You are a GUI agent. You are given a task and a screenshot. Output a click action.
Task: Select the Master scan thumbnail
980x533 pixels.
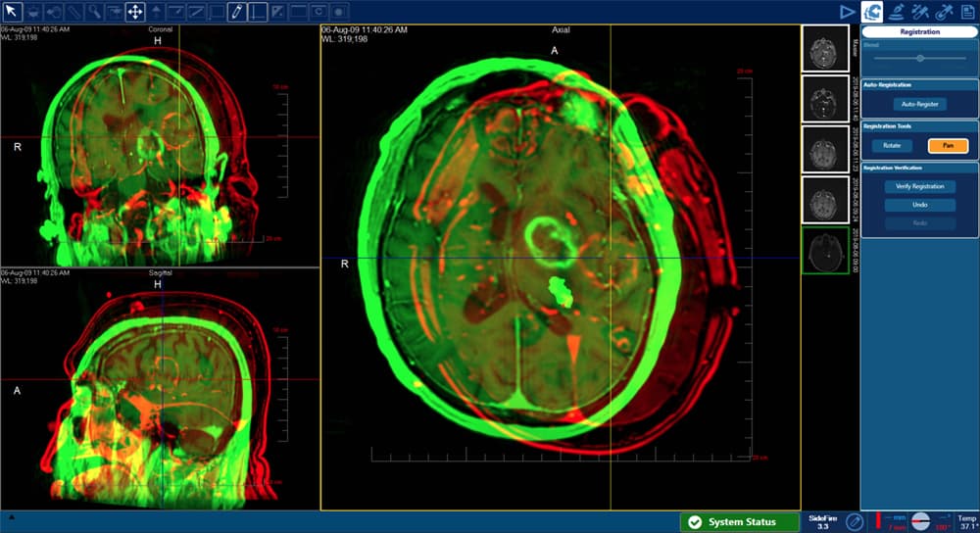pos(825,49)
